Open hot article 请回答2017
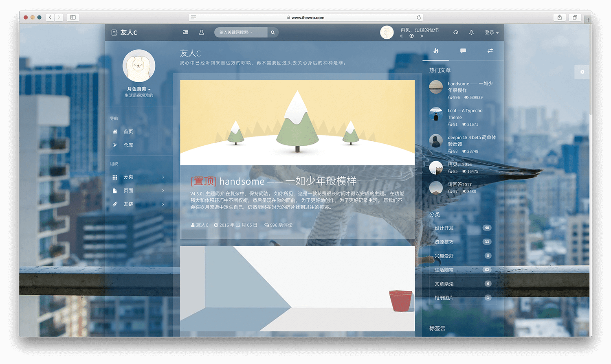This screenshot has width=611, height=364. coord(459,184)
